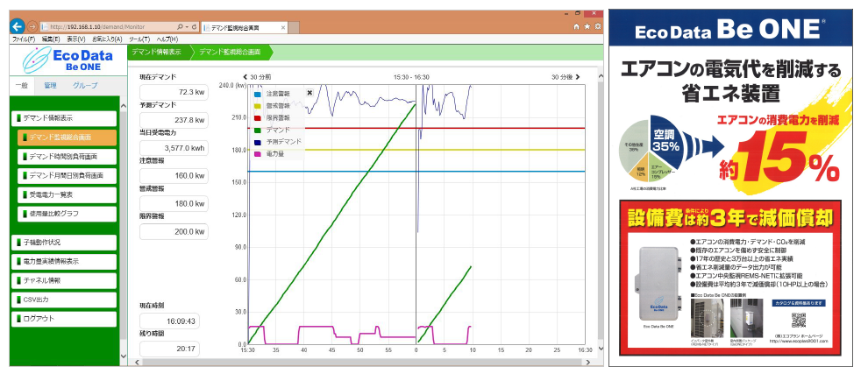Click the 当日受電電力 value 3,577.0 kwh
The width and height of the screenshot is (868, 381).
click(174, 148)
